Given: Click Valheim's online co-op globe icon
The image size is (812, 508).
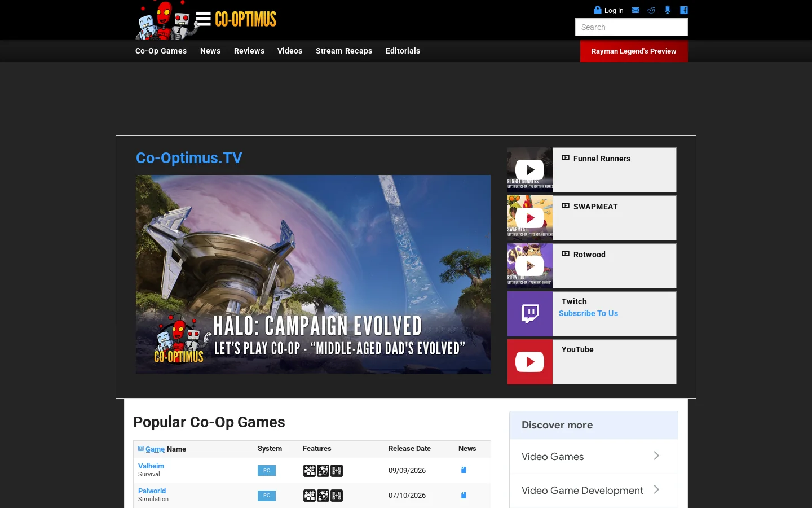Looking at the screenshot, I should (x=323, y=471).
